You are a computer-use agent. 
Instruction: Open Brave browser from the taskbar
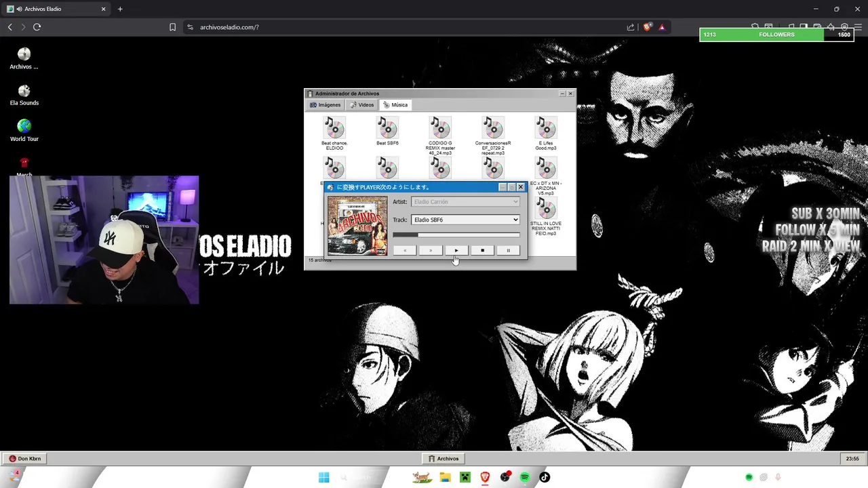pos(485,477)
